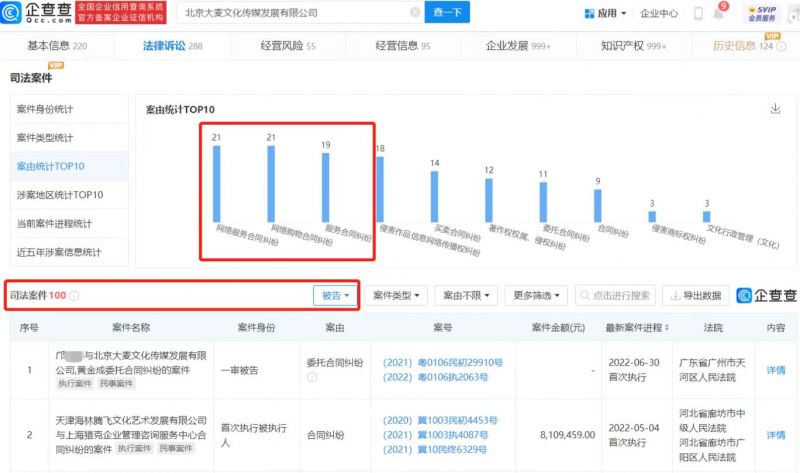Image resolution: width=800 pixels, height=473 pixels.
Task: Download the TOP10 chart
Action: point(775,109)
